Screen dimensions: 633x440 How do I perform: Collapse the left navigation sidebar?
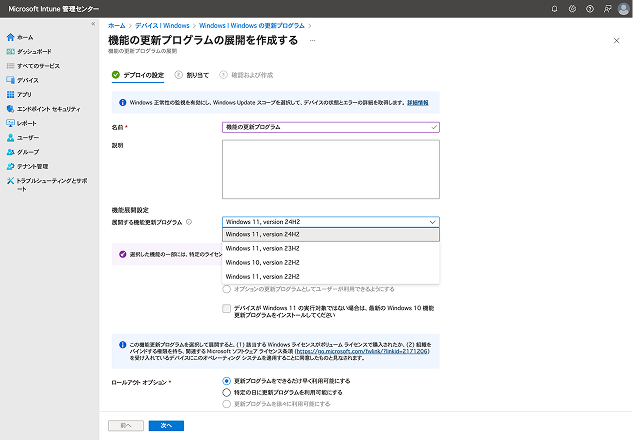93,24
